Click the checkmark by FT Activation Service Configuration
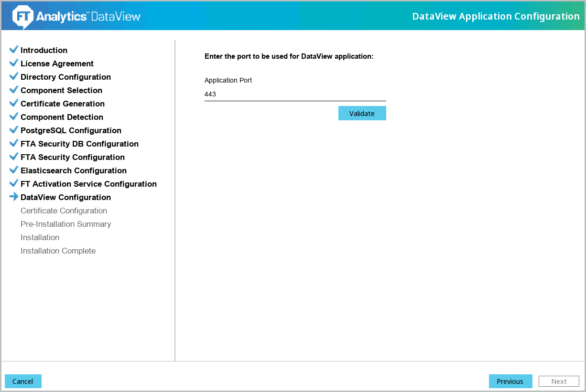The image size is (586, 392). tap(14, 183)
